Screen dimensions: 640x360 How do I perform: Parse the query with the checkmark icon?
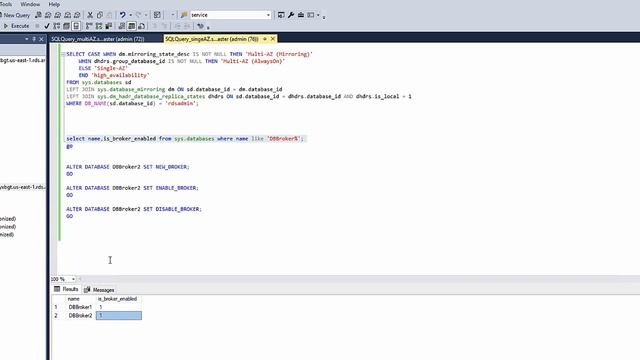point(47,26)
